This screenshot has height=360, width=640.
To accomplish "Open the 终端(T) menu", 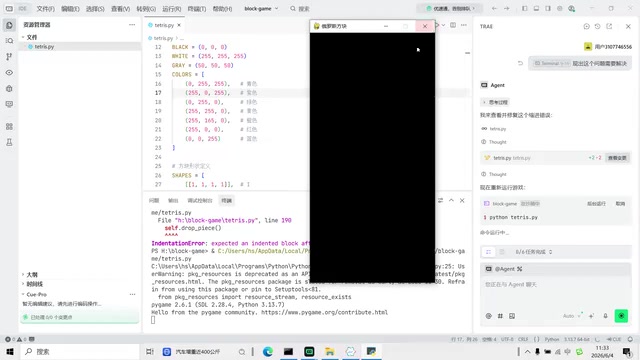I will 197,9.
